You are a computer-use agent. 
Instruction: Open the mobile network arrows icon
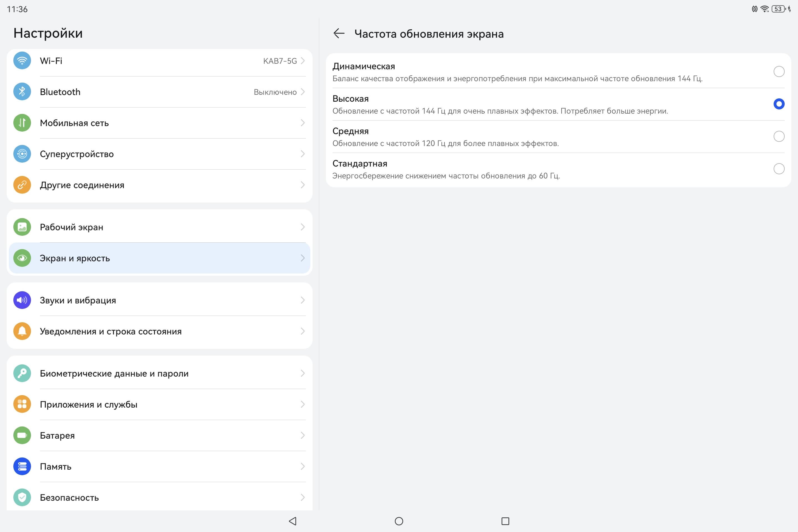pos(22,123)
